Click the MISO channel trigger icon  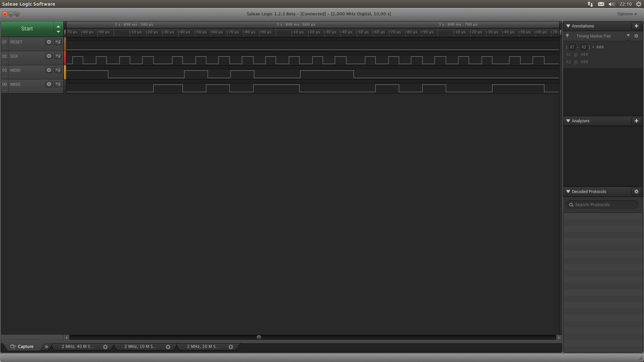coord(58,84)
